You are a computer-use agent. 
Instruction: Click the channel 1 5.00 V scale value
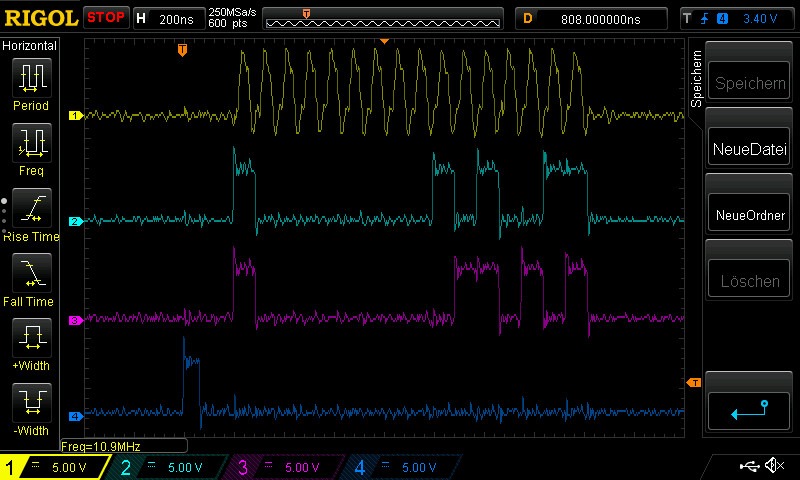coord(69,467)
